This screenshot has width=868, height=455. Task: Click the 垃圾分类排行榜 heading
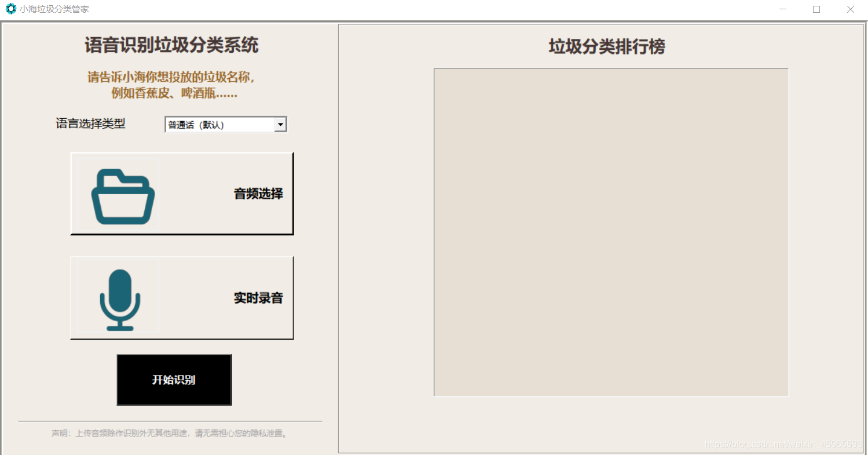(x=607, y=47)
